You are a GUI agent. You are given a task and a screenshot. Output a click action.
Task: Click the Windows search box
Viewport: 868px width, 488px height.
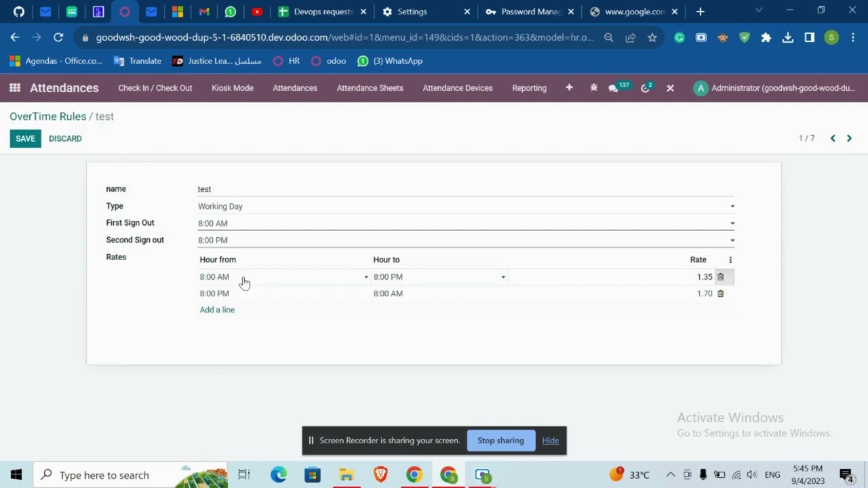(131, 474)
